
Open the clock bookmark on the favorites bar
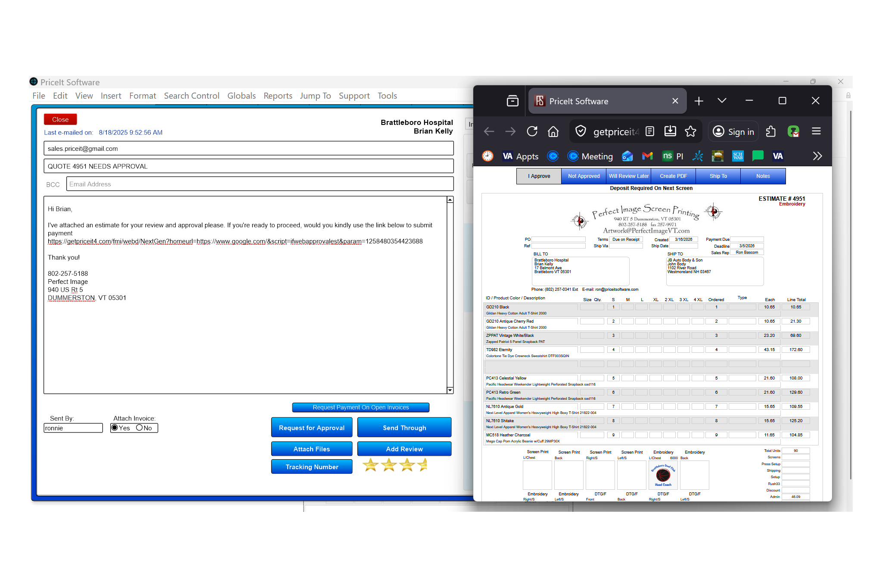[x=487, y=156]
